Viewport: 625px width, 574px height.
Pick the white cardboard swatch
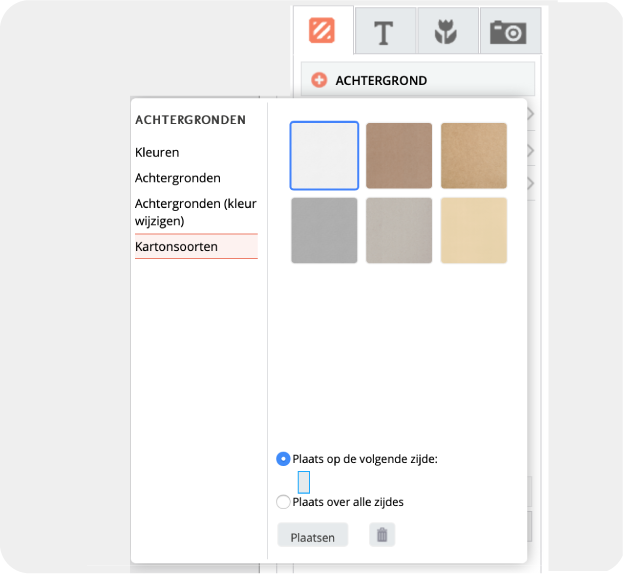[x=324, y=155]
